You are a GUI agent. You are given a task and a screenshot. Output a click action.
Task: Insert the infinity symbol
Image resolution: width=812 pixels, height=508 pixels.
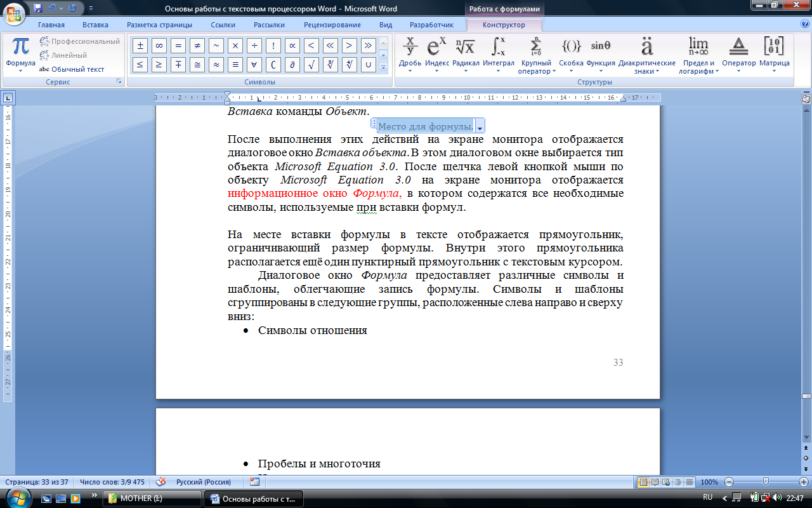click(159, 46)
